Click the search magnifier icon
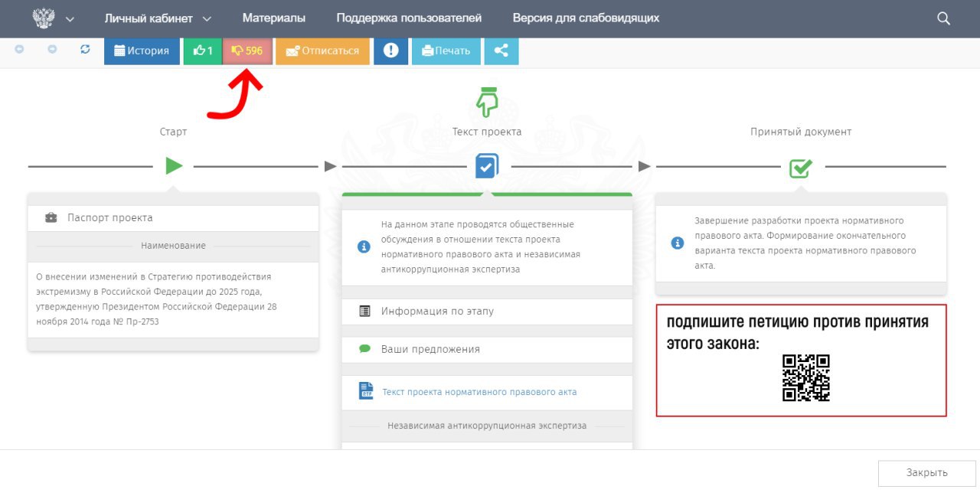The image size is (980, 496). (944, 18)
